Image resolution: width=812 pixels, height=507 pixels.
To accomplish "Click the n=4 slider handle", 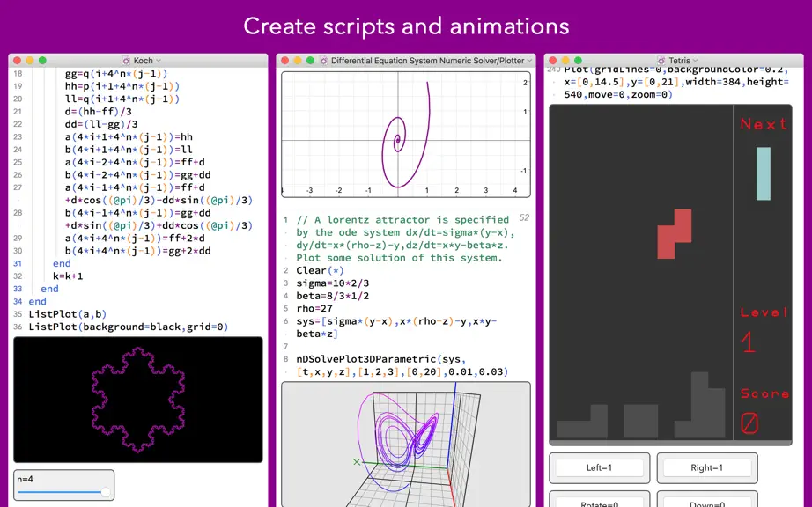I will (106, 492).
